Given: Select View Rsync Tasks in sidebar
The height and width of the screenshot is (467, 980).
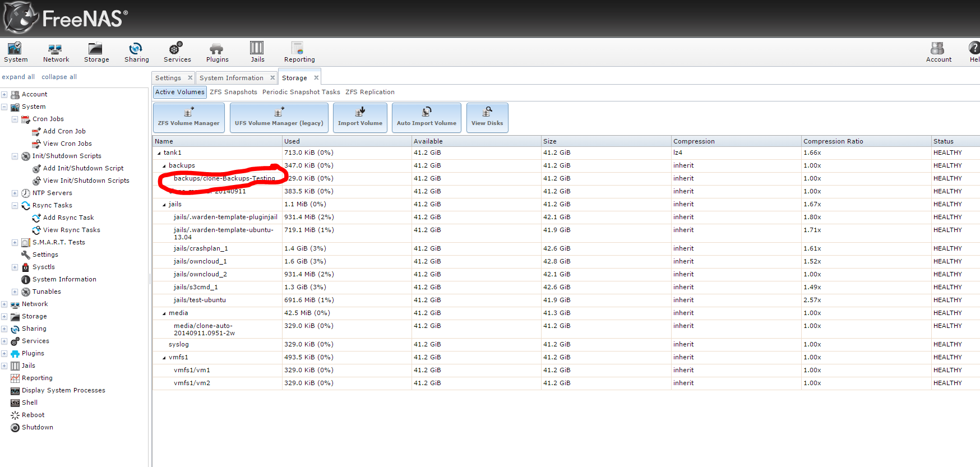Looking at the screenshot, I should 72,230.
